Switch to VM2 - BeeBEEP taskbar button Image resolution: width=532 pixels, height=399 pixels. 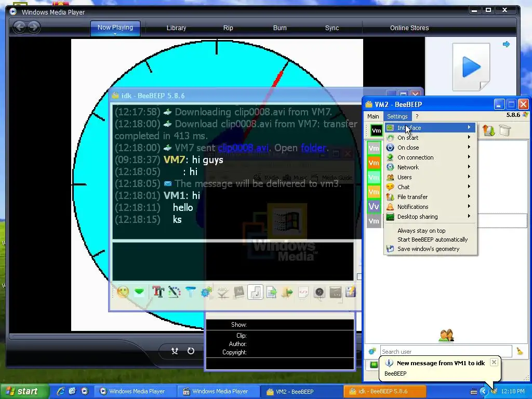point(301,392)
